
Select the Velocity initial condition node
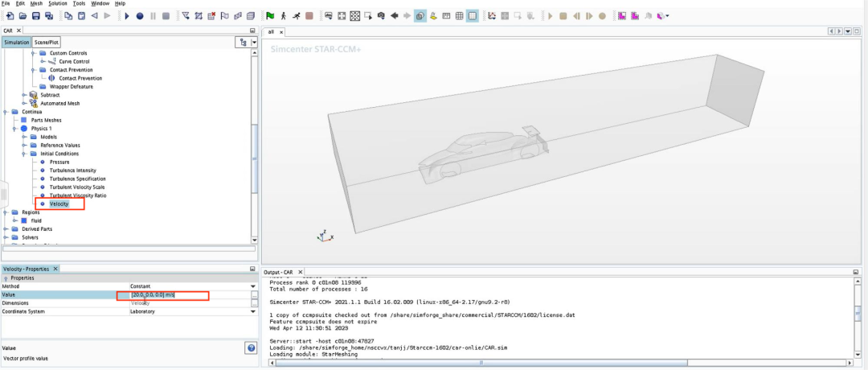59,203
